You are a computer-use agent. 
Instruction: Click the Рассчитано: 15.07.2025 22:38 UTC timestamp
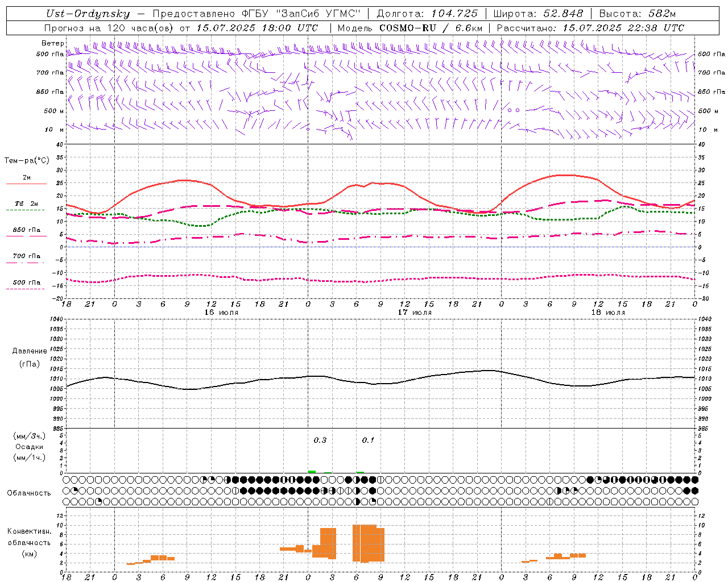pyautogui.click(x=590, y=28)
